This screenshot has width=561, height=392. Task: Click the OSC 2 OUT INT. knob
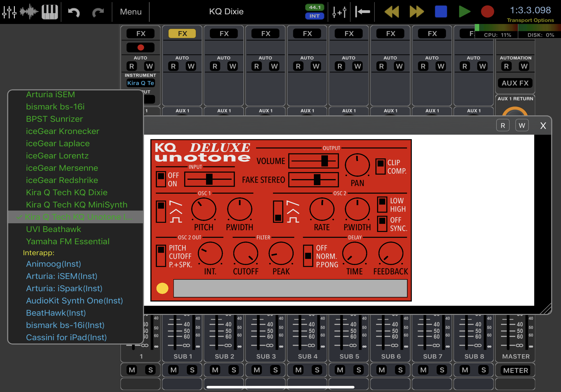click(210, 253)
